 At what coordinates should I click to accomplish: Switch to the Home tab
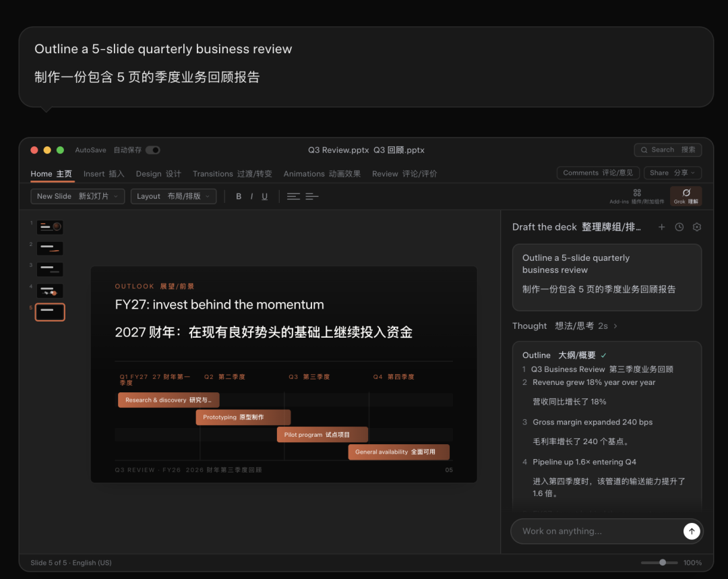coord(51,174)
